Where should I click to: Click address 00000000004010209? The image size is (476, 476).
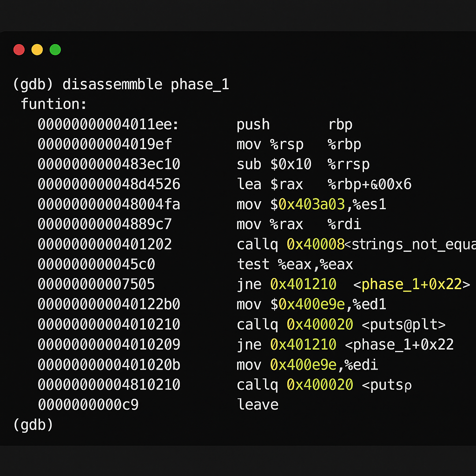109,344
